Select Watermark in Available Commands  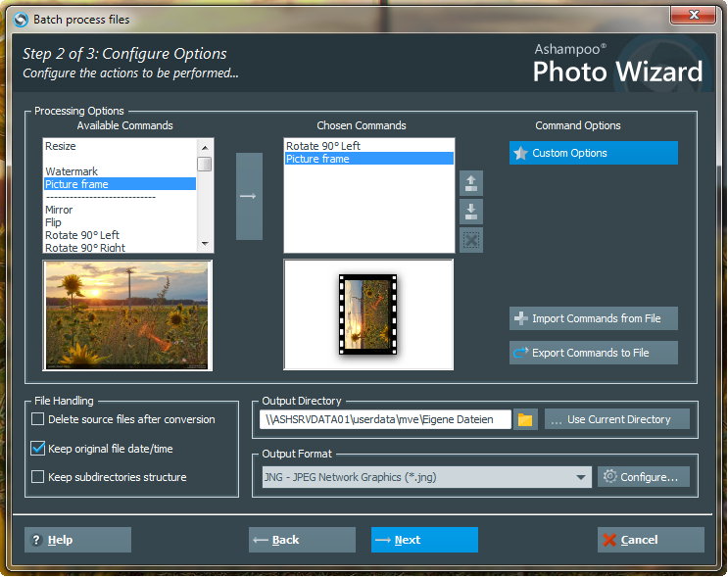point(72,171)
